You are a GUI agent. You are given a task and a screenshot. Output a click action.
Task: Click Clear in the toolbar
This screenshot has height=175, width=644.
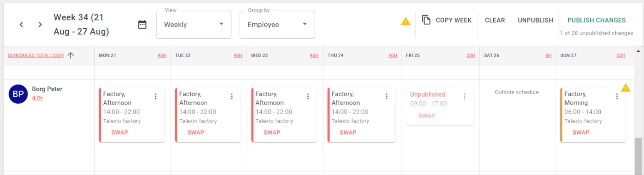coord(495,20)
